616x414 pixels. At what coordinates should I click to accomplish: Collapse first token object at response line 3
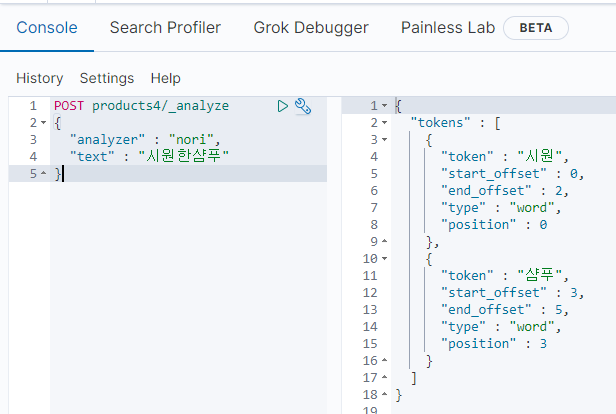coord(386,140)
